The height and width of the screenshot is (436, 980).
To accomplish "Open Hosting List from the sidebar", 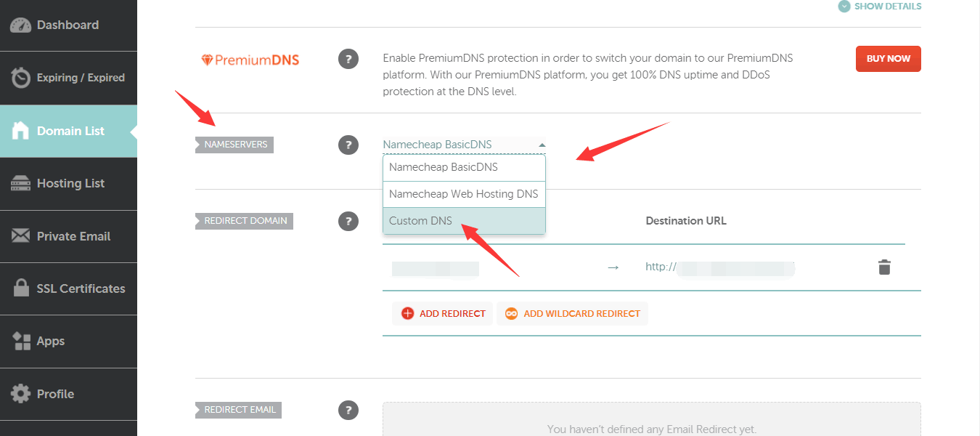I will coord(70,184).
